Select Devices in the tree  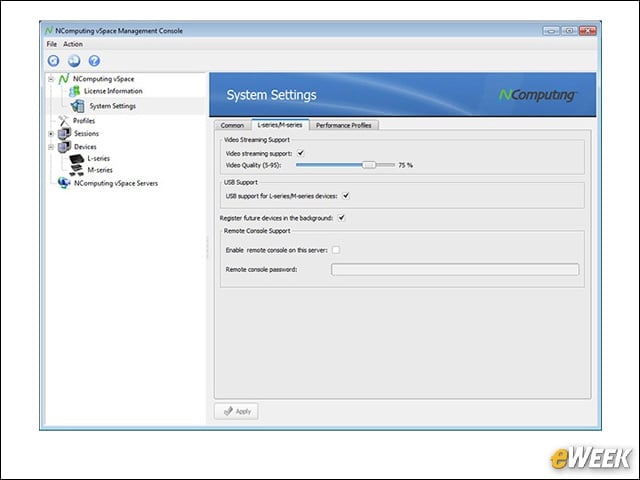tap(85, 147)
